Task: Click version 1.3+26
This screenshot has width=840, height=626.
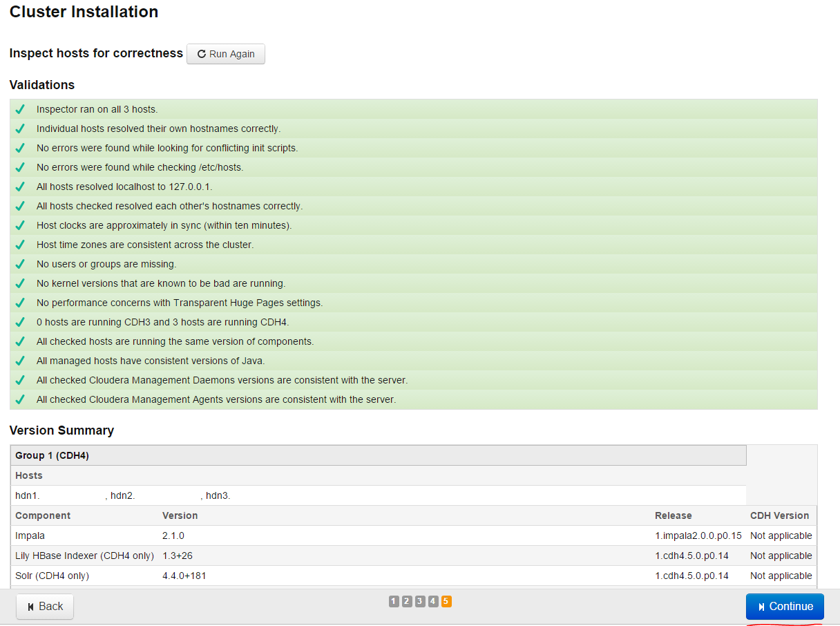Action: click(177, 556)
